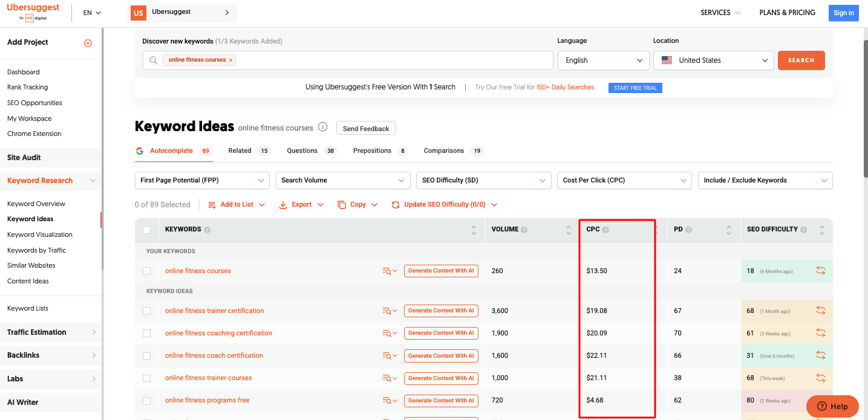Click the PD column help icon
This screenshot has width=868, height=420.
click(x=688, y=230)
